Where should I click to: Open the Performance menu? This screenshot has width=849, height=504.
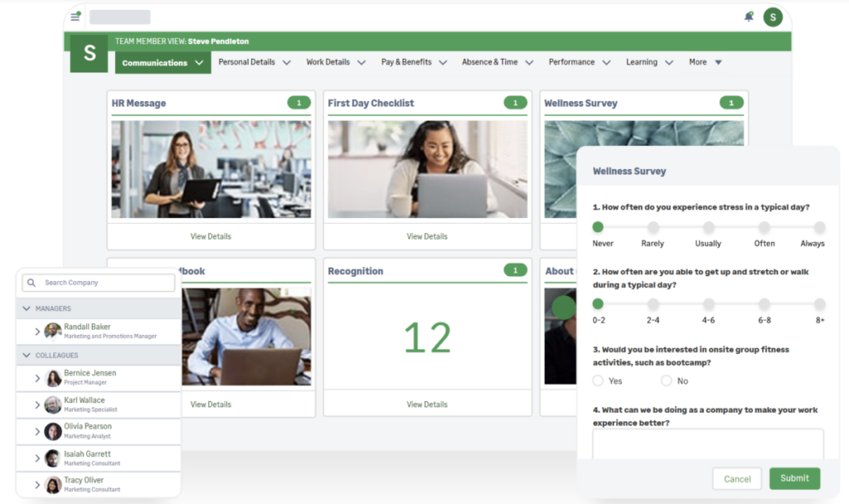(x=580, y=62)
